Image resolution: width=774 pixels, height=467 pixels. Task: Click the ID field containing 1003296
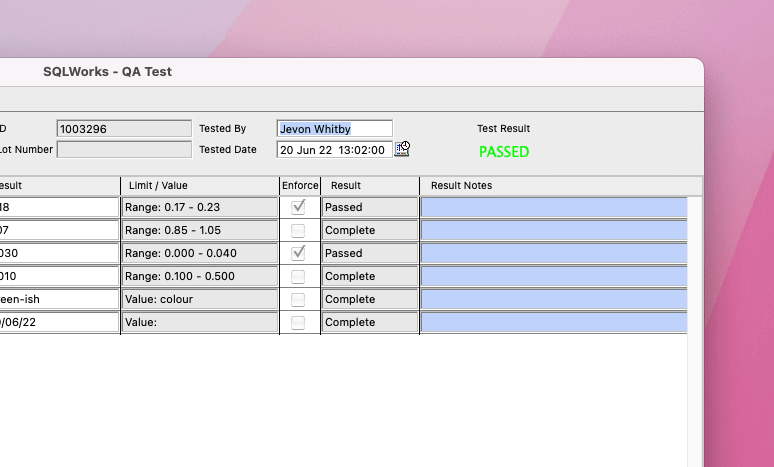pyautogui.click(x=124, y=128)
